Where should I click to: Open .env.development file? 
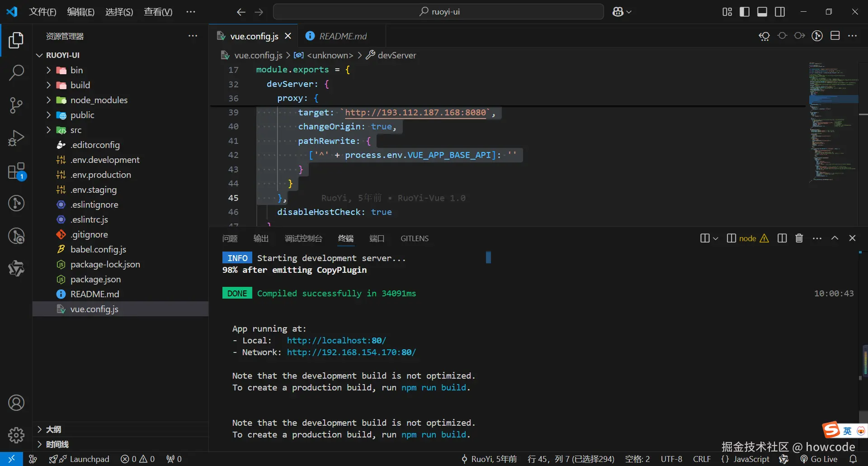click(x=120, y=160)
